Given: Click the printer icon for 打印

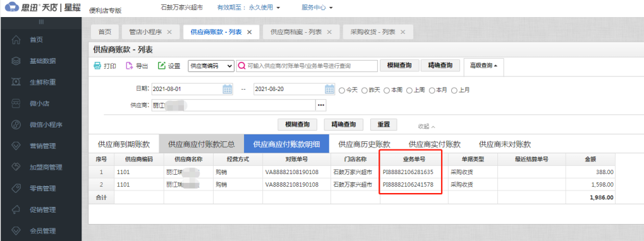Looking at the screenshot, I should click(x=97, y=66).
